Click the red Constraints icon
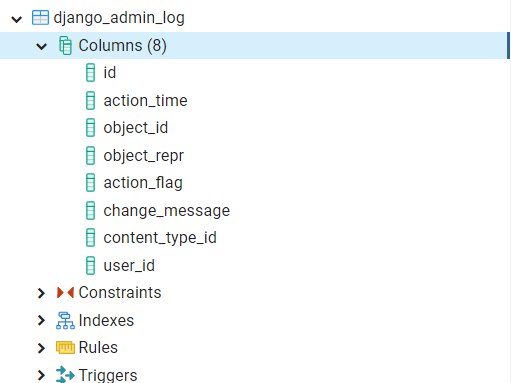 (65, 293)
